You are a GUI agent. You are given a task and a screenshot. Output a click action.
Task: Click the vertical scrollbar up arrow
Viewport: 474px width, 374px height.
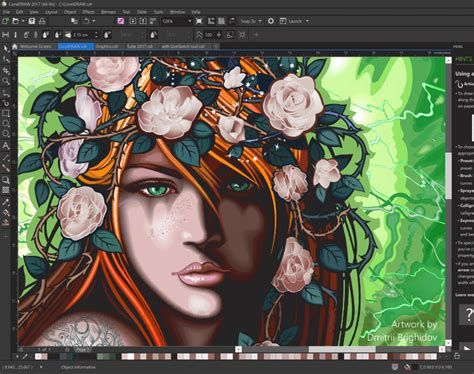tap(448, 60)
